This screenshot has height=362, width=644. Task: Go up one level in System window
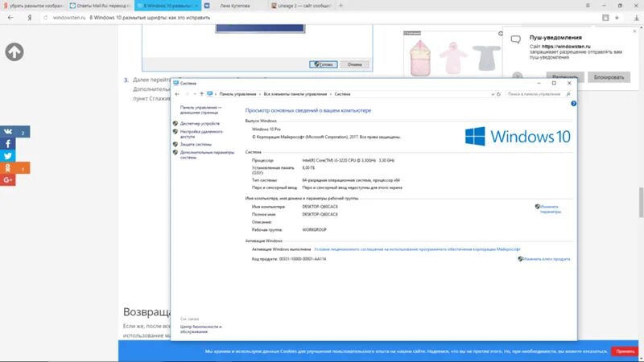point(201,94)
